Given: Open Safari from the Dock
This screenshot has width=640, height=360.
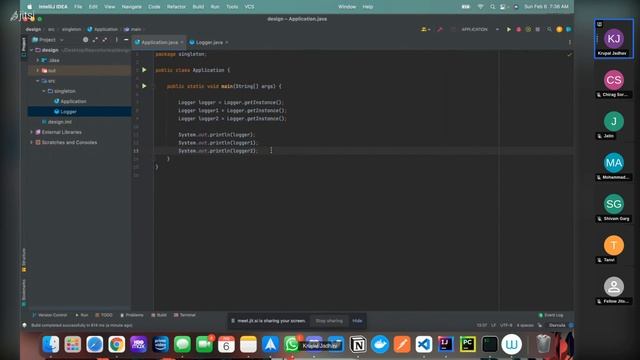Looking at the screenshot, I should point(94,344).
